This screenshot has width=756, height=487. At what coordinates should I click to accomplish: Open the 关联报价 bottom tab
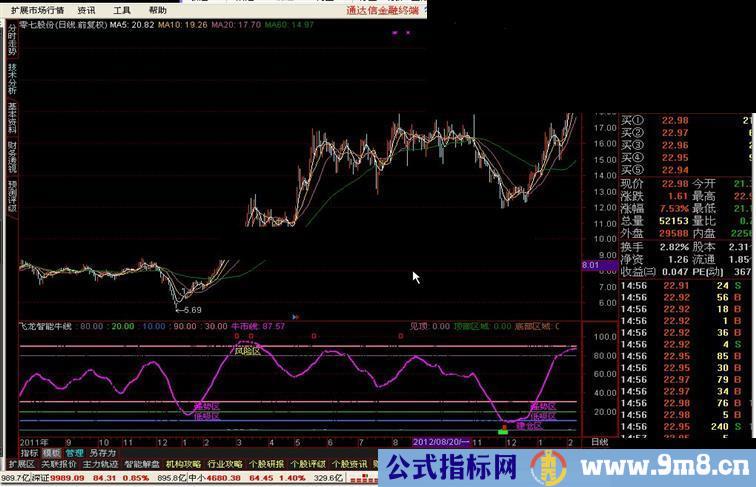(x=59, y=464)
